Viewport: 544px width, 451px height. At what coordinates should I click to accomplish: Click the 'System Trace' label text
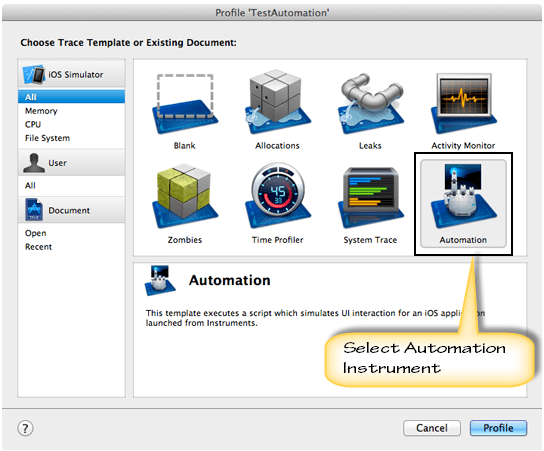[370, 240]
